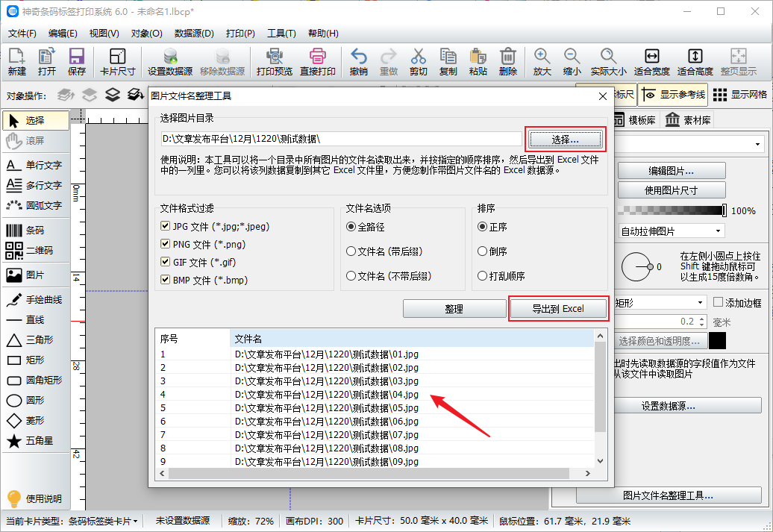Image resolution: width=773 pixels, height=532 pixels.
Task: Open the 卡片尺寸 card size tool
Action: tap(117, 62)
